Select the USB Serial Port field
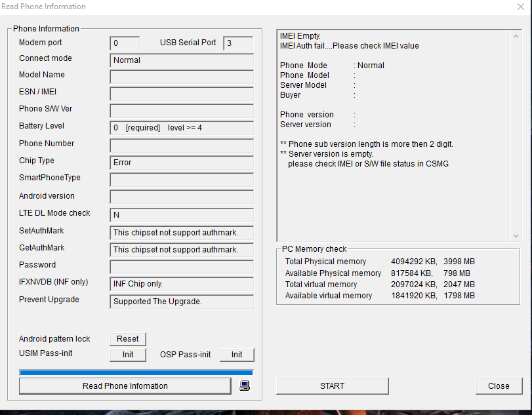Viewport: 532px width, 415px height. [x=238, y=43]
